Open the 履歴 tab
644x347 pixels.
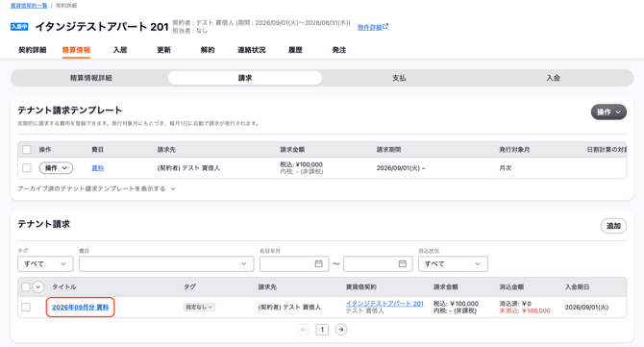click(295, 50)
